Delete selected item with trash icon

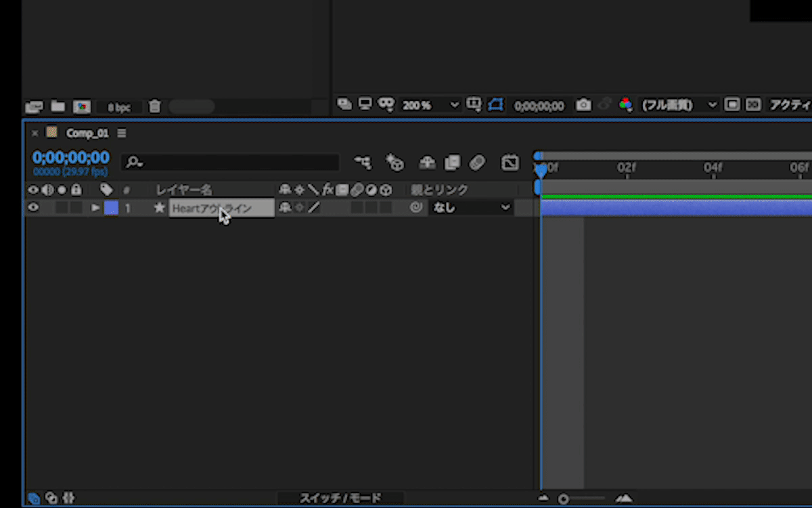tap(155, 106)
